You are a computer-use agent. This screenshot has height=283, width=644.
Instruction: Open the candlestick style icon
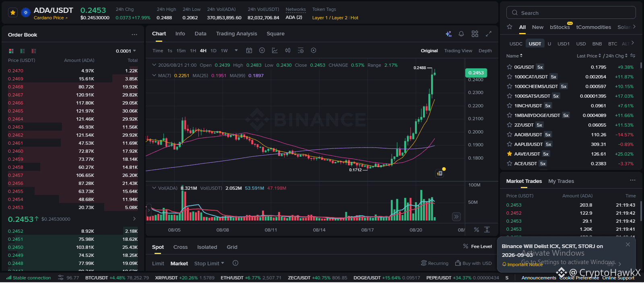288,51
